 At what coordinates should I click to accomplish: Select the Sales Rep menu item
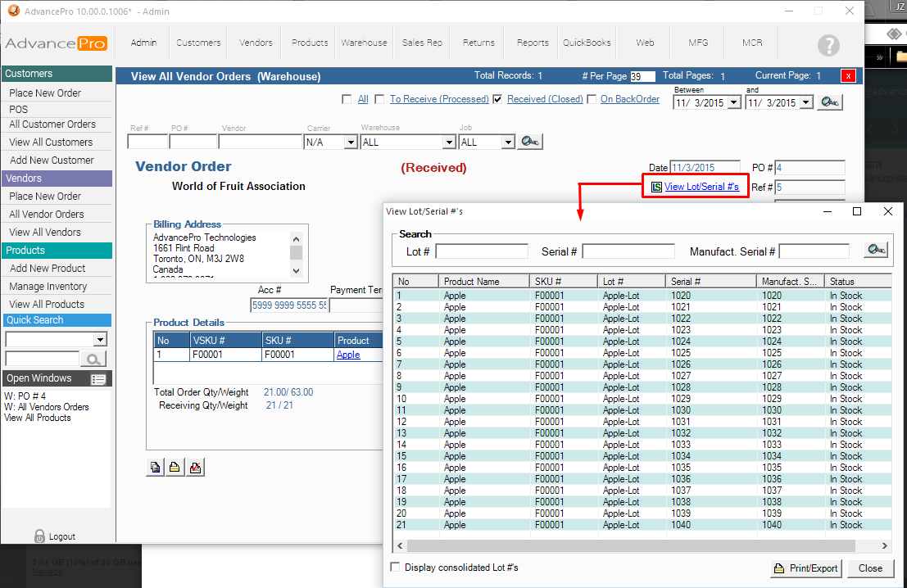point(422,43)
